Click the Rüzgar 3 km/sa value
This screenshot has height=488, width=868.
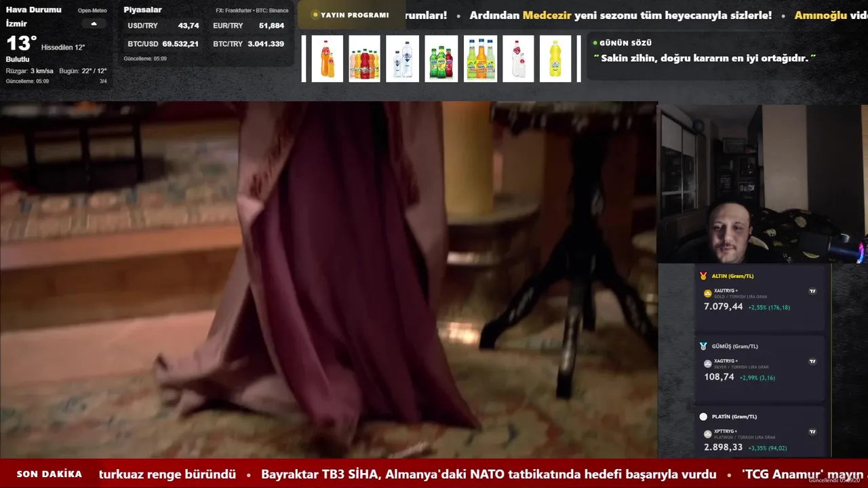pos(30,71)
